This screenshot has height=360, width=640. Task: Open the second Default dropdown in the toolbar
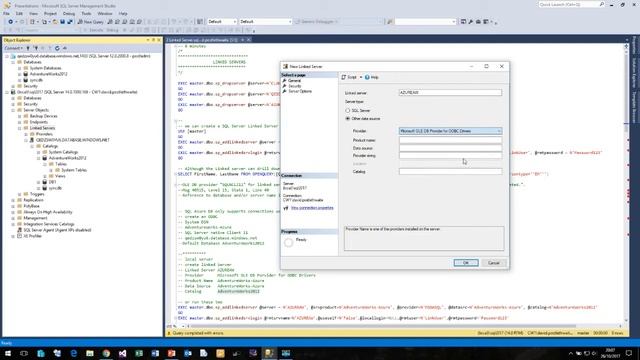[x=265, y=22]
